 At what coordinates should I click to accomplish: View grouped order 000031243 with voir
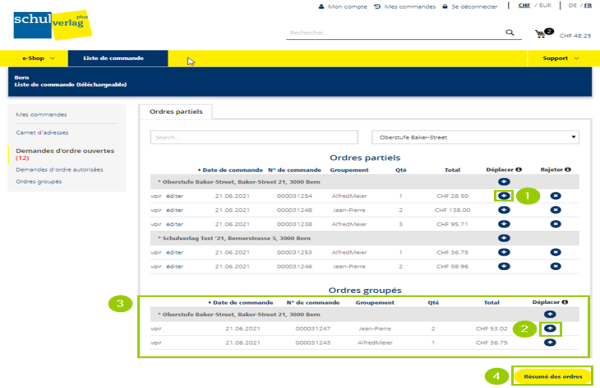156,343
